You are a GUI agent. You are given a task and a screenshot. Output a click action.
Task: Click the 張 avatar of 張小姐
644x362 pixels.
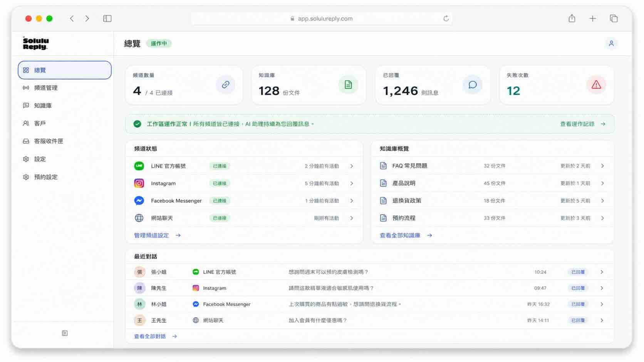point(139,272)
